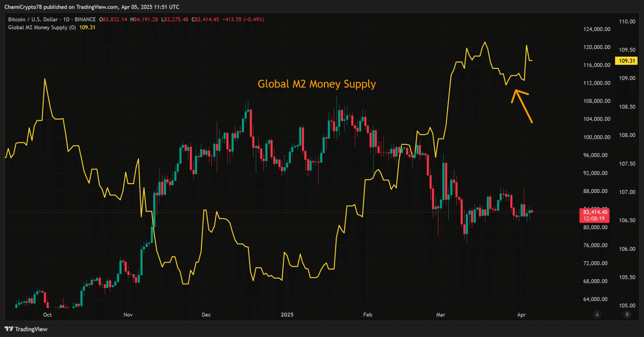The image size is (644, 337).
Task: Select the 'Global M2 Money Supply' text annotation
Action: pos(316,84)
